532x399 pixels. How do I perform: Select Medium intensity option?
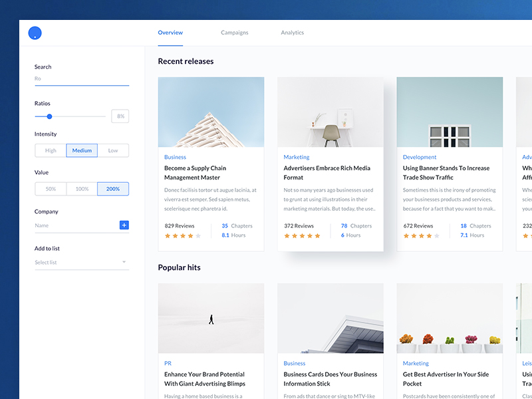pyautogui.click(x=82, y=151)
